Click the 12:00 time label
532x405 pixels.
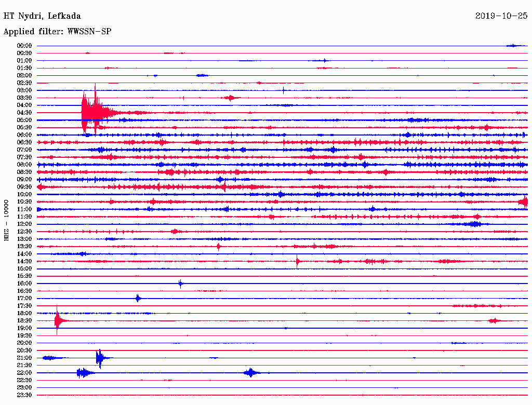point(24,224)
